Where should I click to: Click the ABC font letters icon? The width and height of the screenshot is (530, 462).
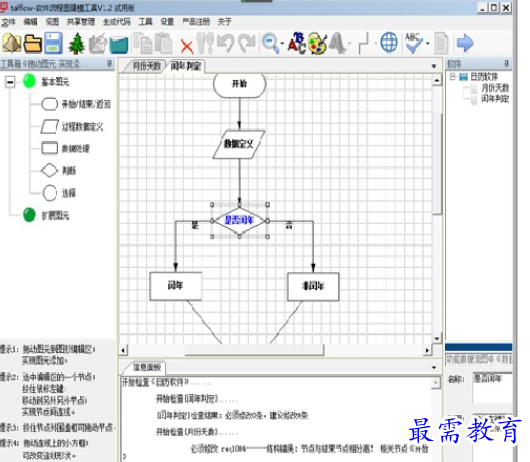(296, 43)
